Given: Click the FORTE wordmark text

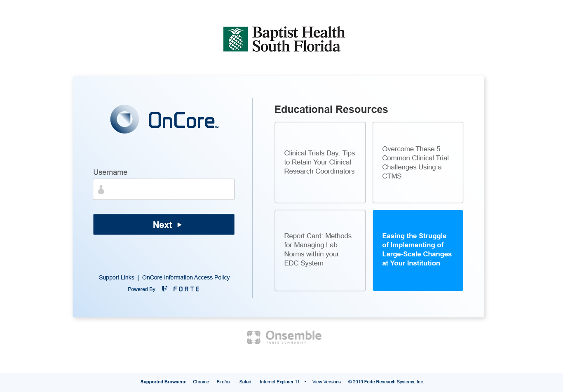Looking at the screenshot, I should coord(186,289).
